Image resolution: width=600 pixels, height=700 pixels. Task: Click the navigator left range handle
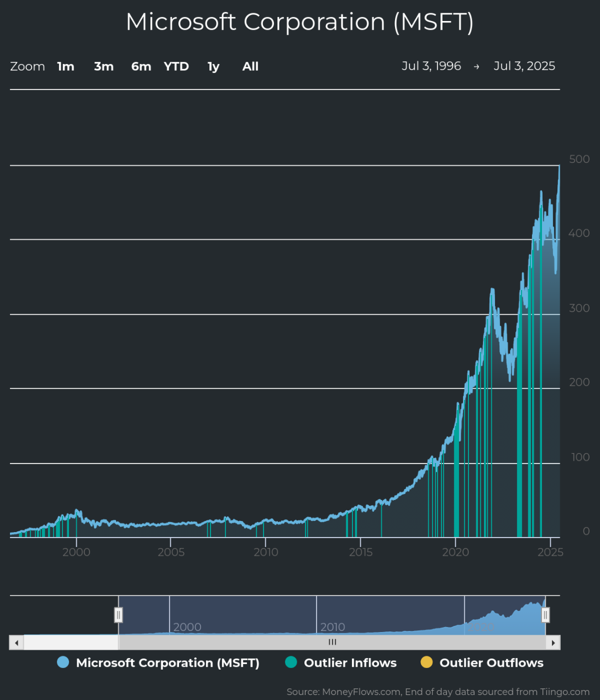pyautogui.click(x=118, y=614)
